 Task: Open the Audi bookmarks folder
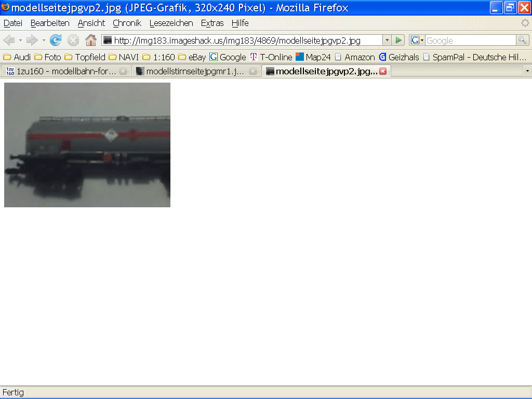[x=17, y=57]
